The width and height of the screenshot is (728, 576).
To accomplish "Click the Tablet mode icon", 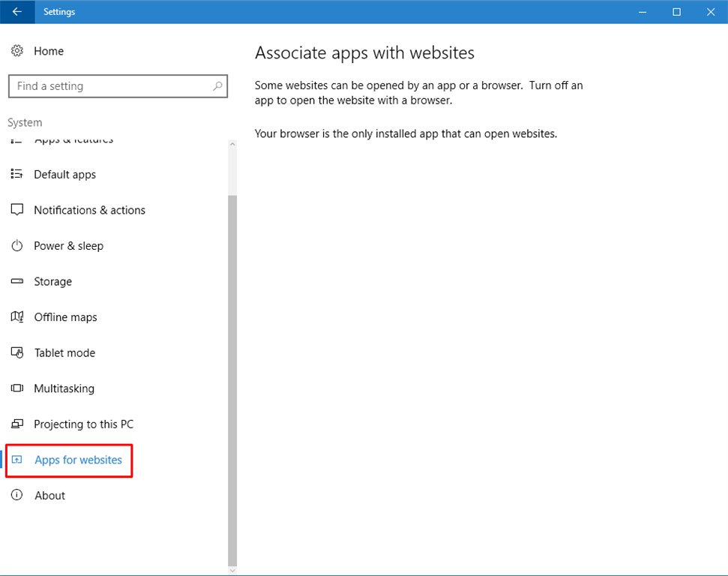I will point(16,352).
